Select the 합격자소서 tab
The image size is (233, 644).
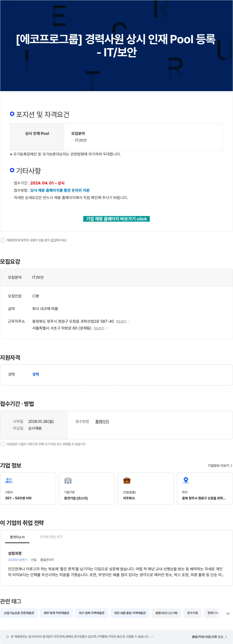point(17,537)
